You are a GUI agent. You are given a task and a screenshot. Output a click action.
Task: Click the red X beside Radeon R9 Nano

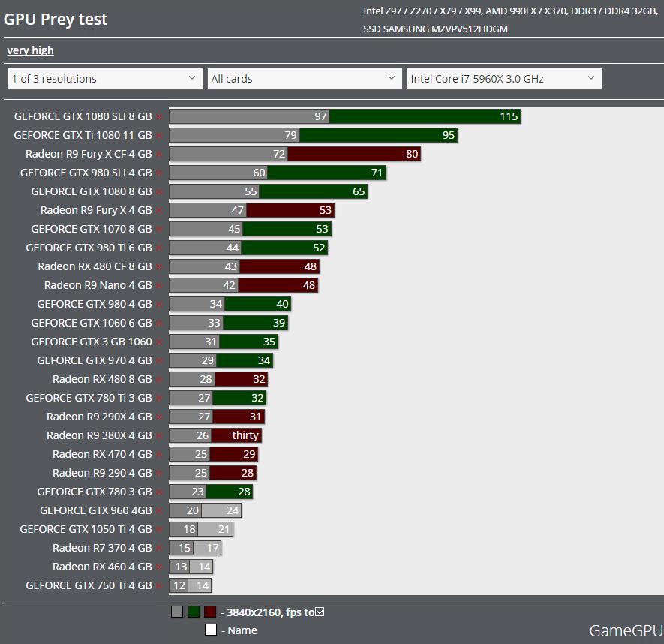(159, 285)
